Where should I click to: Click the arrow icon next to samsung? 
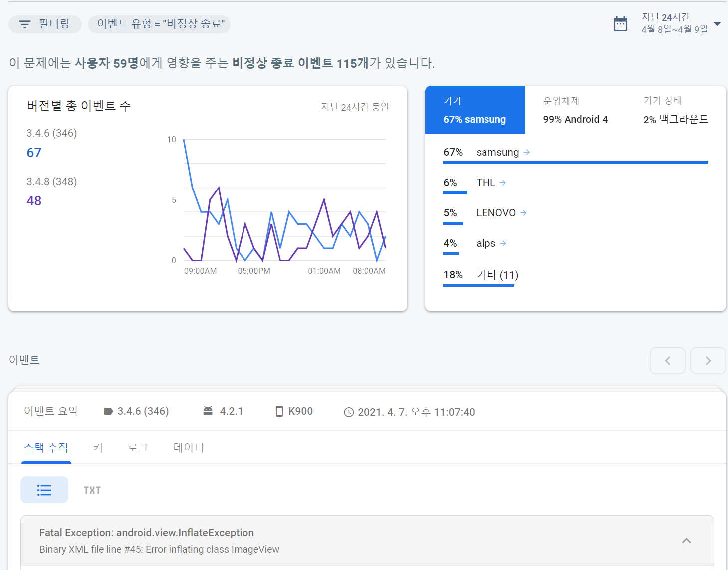pos(527,152)
